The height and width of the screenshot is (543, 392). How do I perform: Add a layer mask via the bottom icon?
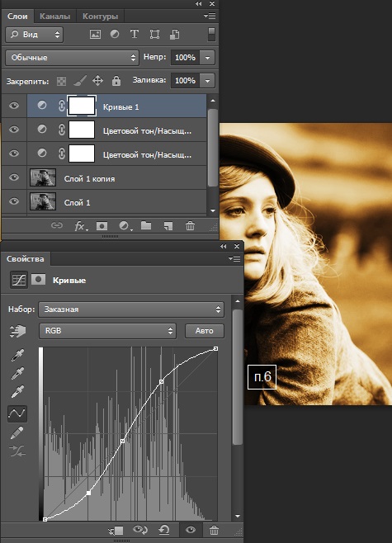click(x=102, y=226)
